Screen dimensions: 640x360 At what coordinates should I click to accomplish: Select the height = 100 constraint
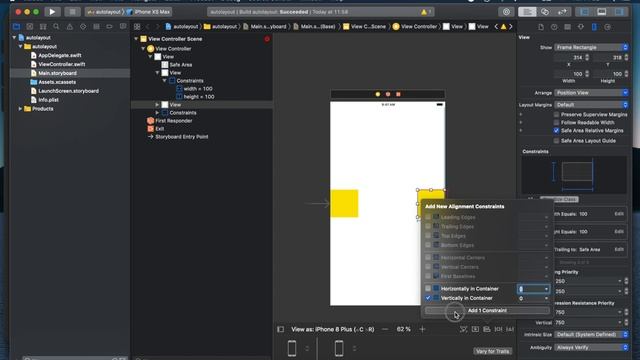[199, 97]
